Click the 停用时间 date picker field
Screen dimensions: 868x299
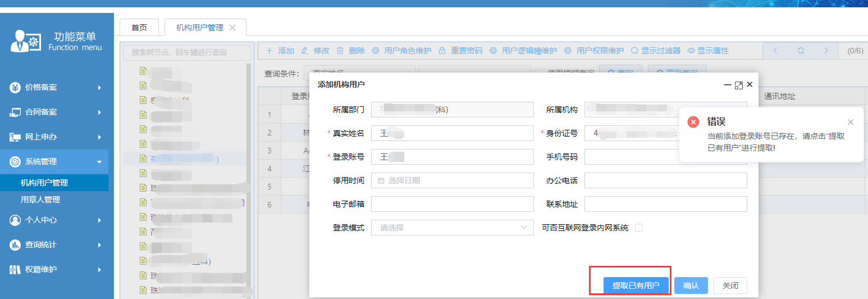click(x=452, y=180)
